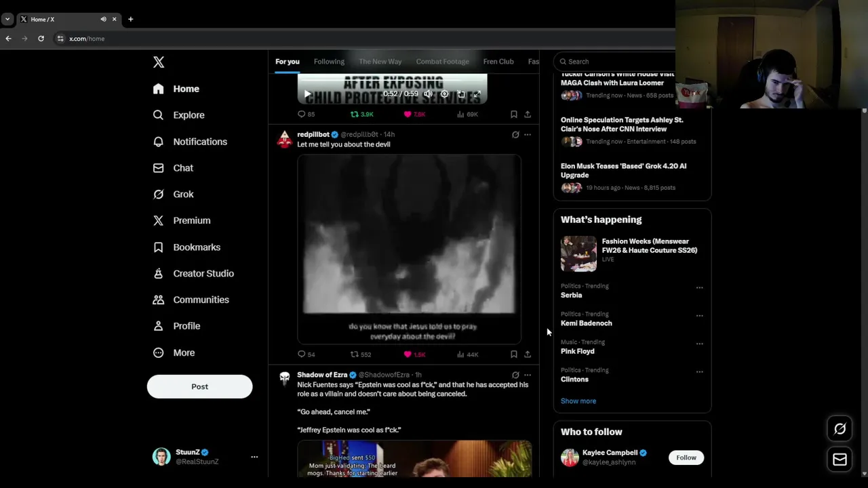The height and width of the screenshot is (488, 868).
Task: Play the top video
Action: [307, 94]
